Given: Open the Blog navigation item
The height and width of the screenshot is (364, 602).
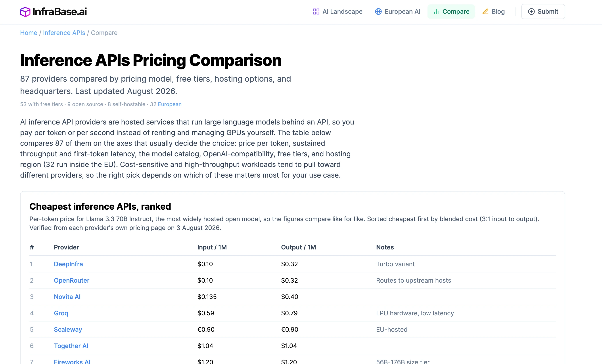Looking at the screenshot, I should pos(494,11).
